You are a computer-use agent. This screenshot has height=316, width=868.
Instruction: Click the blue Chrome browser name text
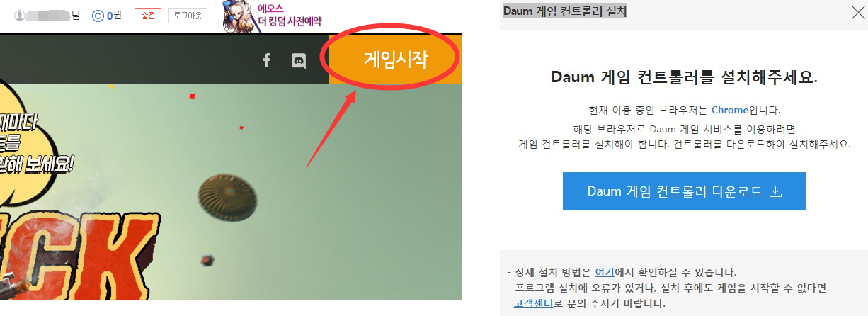pyautogui.click(x=730, y=110)
